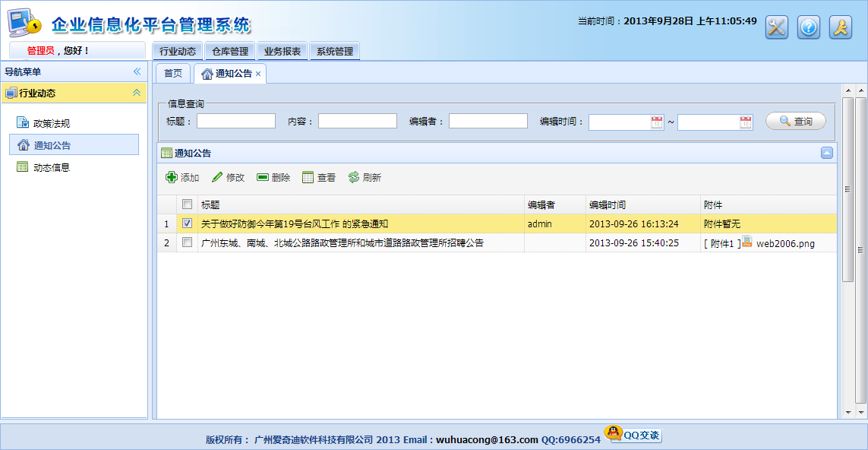Image resolution: width=868 pixels, height=450 pixels.
Task: Open the 仓库管理 top menu
Action: point(230,51)
